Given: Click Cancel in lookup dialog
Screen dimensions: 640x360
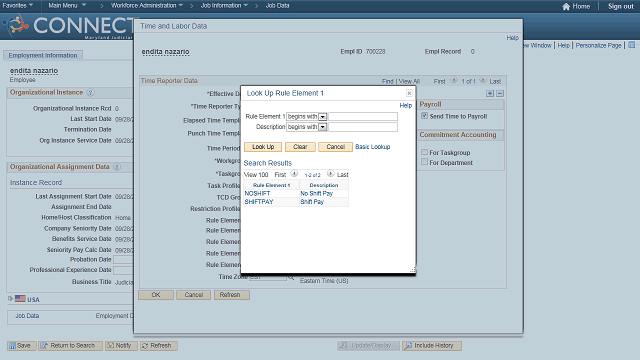Looking at the screenshot, I should (x=336, y=147).
